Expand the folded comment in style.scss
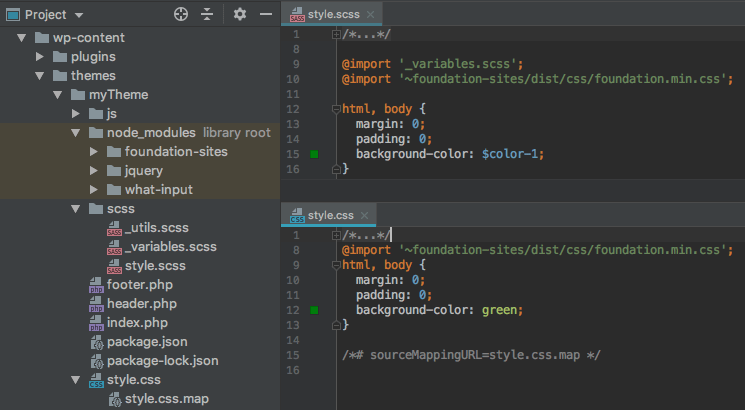This screenshot has height=410, width=745. (x=336, y=34)
